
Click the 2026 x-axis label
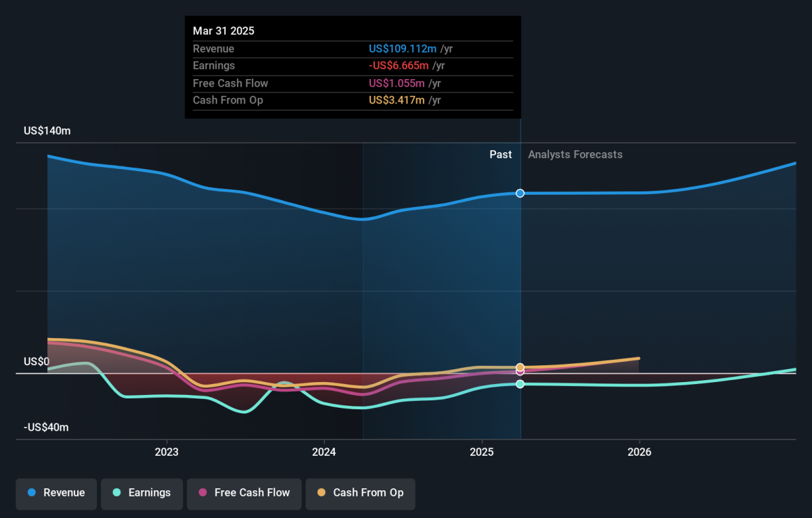click(x=639, y=452)
